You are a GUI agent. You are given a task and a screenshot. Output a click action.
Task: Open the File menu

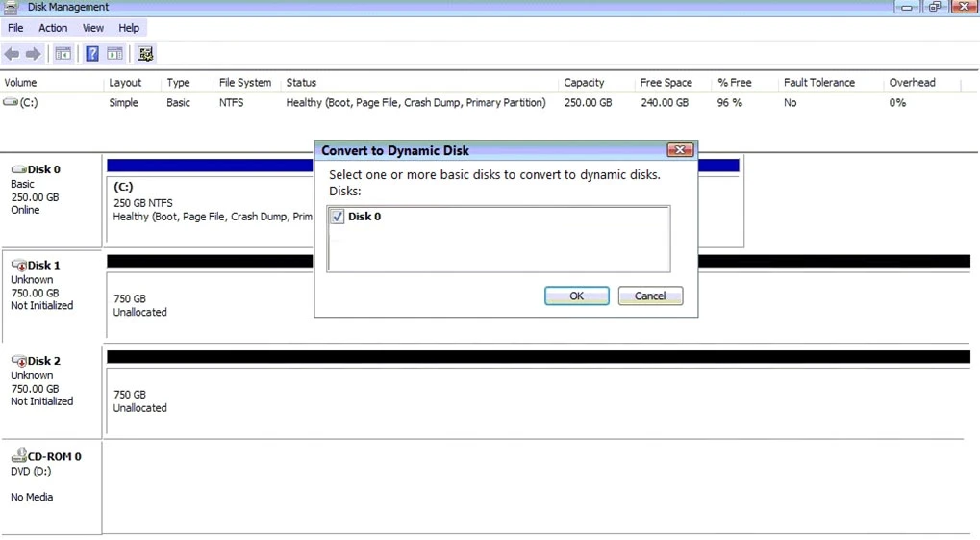point(15,28)
